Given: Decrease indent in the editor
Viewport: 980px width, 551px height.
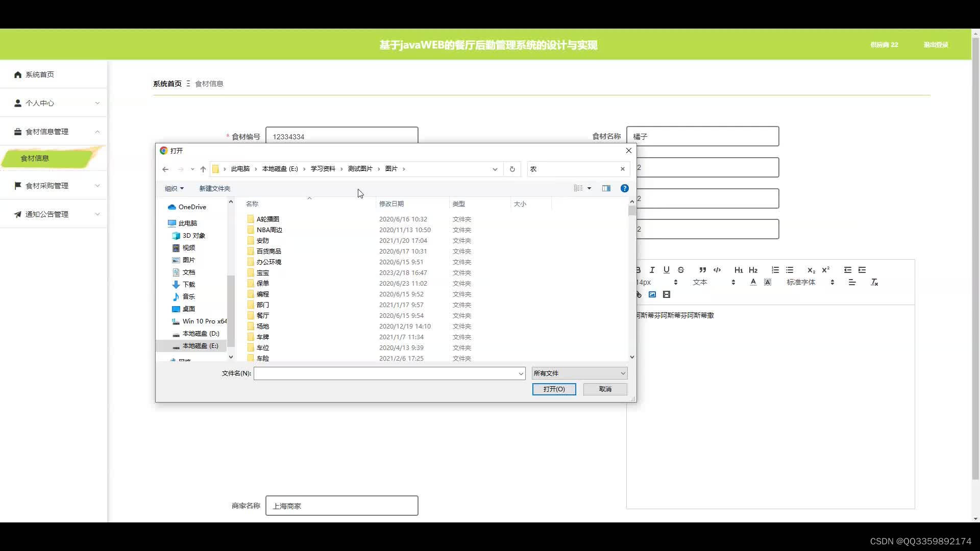Looking at the screenshot, I should pyautogui.click(x=848, y=270).
